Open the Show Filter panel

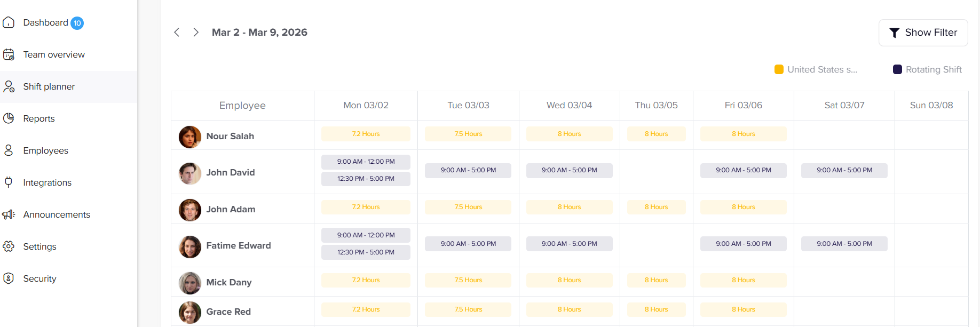[923, 33]
